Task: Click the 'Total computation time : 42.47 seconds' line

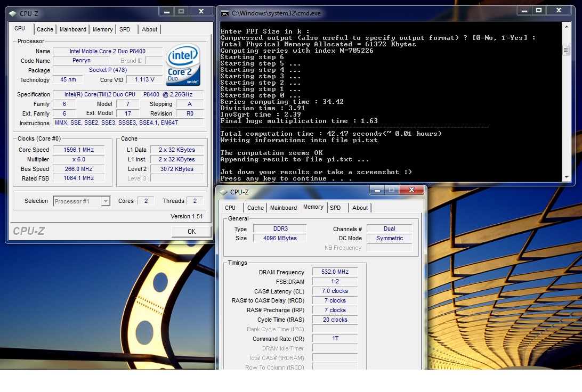Action: pyautogui.click(x=331, y=134)
